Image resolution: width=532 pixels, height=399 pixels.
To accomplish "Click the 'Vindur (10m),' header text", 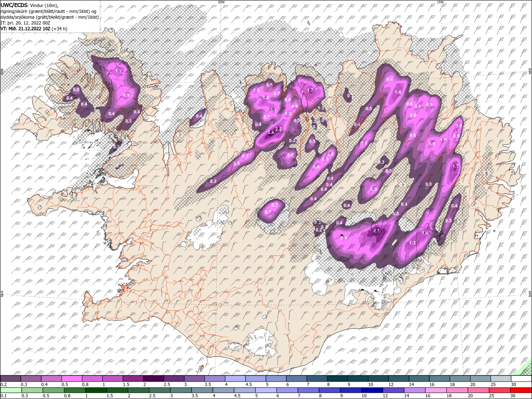I will [x=44, y=5].
